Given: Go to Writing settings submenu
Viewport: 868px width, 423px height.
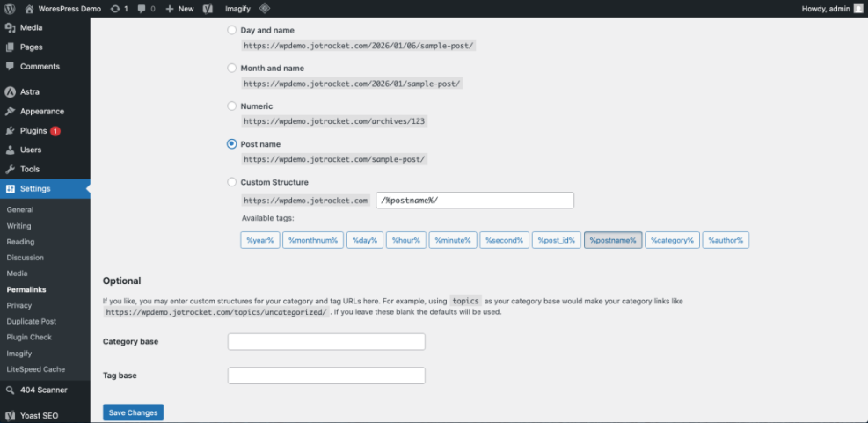Looking at the screenshot, I should tap(18, 226).
